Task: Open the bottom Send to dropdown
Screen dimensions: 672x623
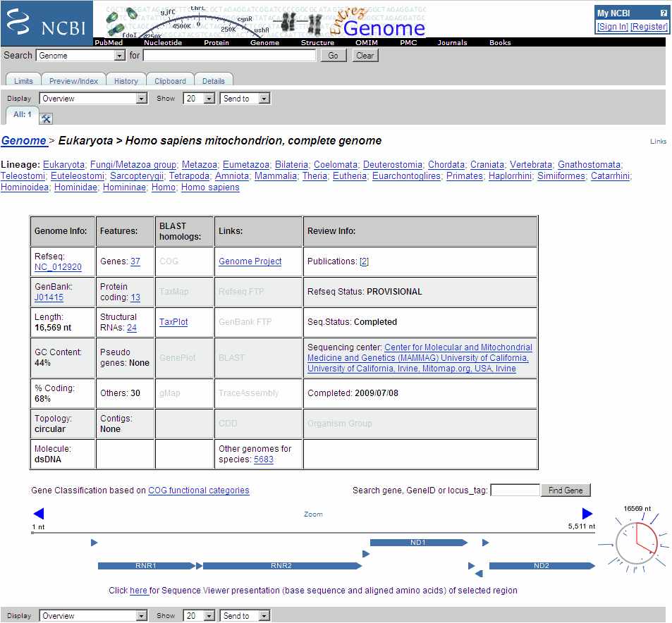Action: 245,616
